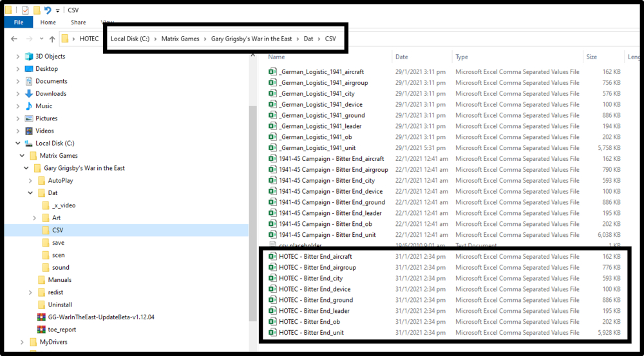Click the Back navigation arrow
This screenshot has height=356, width=644.
(14, 39)
